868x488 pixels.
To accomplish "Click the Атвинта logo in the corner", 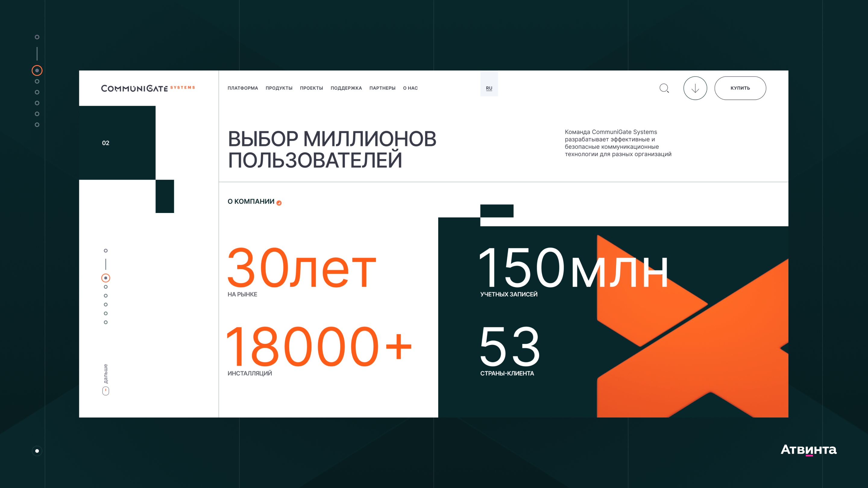I will click(808, 450).
